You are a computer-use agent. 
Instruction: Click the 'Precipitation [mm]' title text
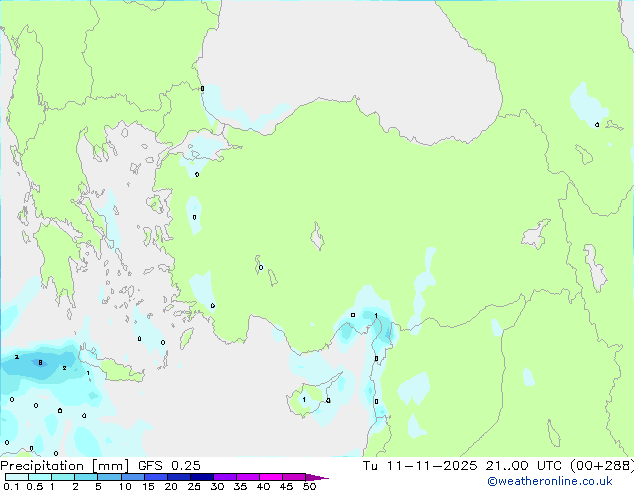(64, 466)
